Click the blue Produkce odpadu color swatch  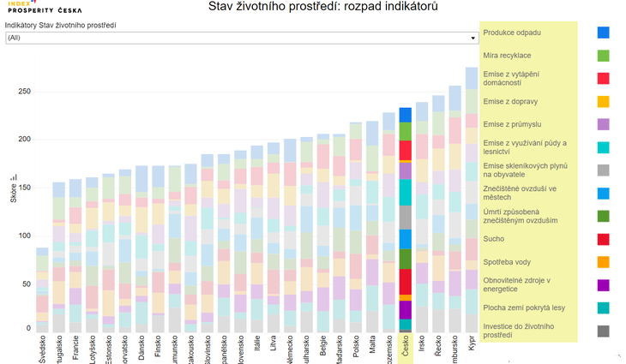click(x=603, y=33)
